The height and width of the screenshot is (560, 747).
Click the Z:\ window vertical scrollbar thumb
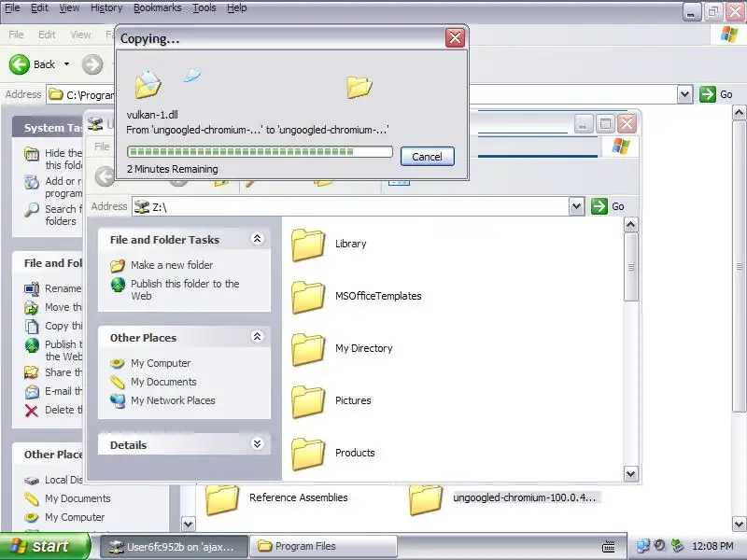631,267
